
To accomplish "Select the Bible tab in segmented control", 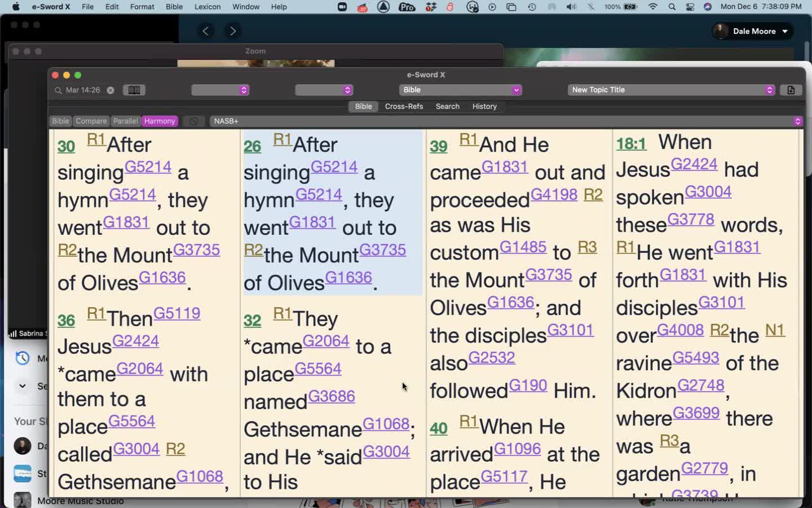I will click(x=363, y=107).
